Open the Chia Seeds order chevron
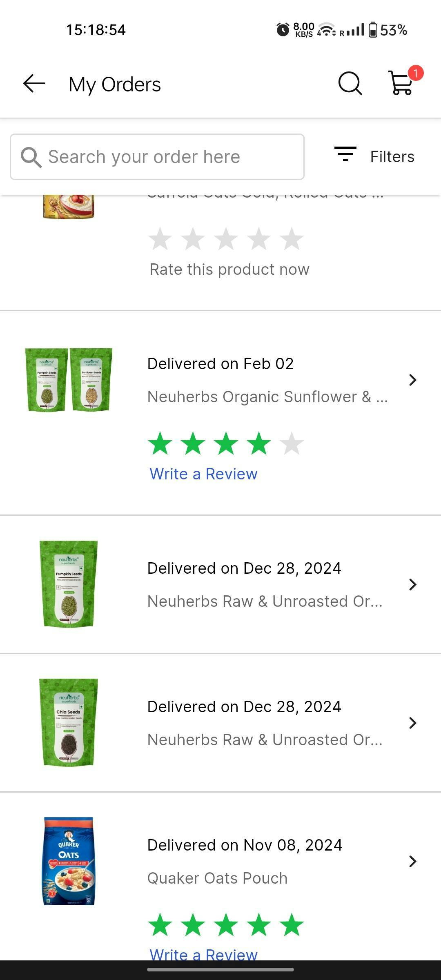Image resolution: width=441 pixels, height=980 pixels. pos(413,723)
